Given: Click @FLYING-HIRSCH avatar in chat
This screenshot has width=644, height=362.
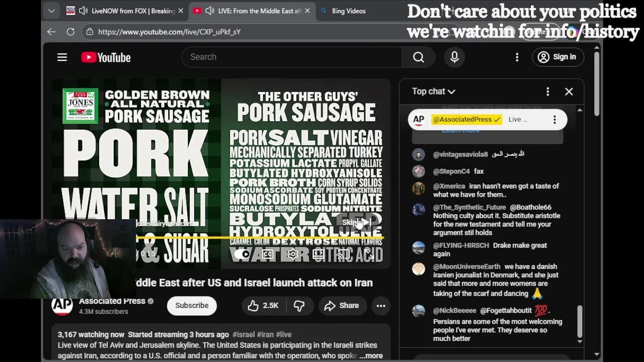Looking at the screenshot, I should click(x=419, y=247).
